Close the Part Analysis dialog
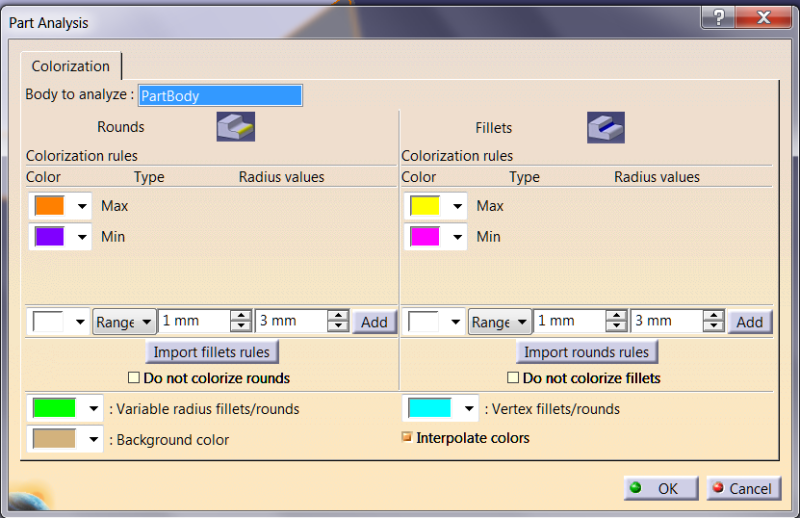Screen dimensions: 800x518 tap(763, 18)
